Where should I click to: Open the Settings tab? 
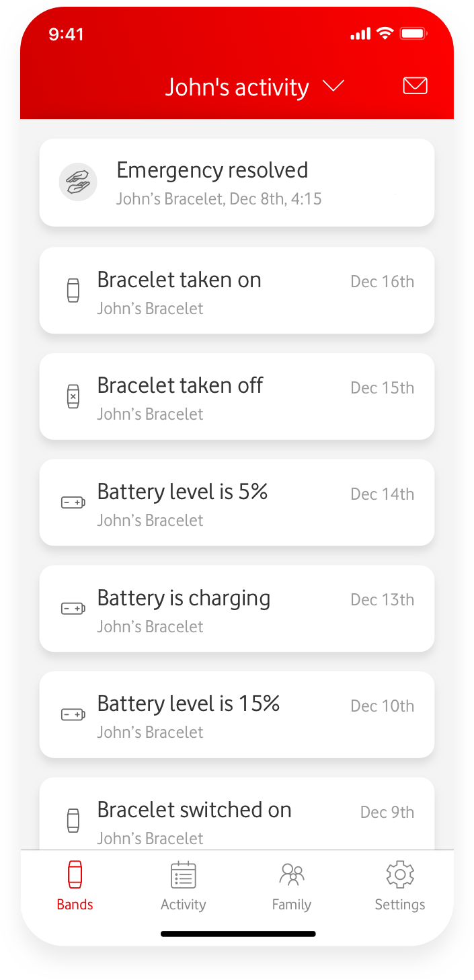(x=400, y=885)
